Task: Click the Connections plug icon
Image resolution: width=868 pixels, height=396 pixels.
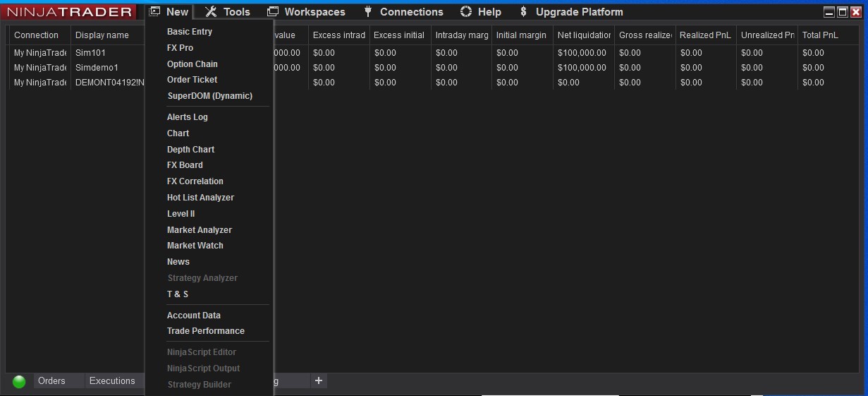Action: [x=368, y=11]
